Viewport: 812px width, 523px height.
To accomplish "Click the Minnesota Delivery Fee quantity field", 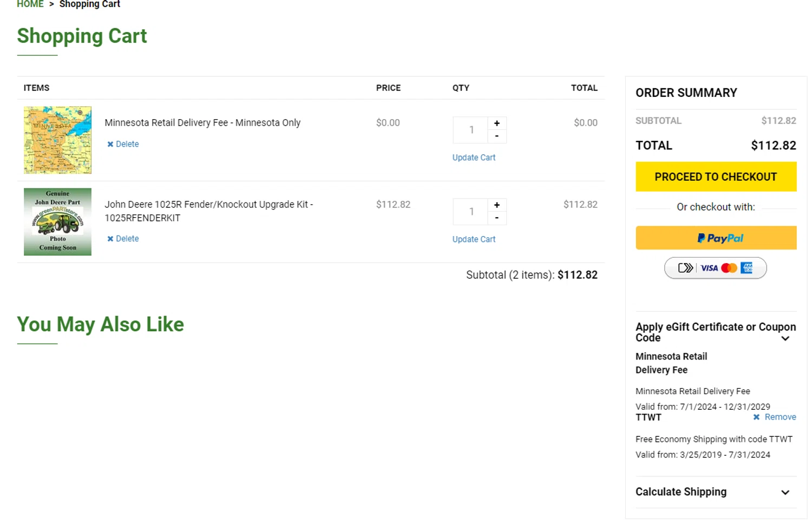I will pos(471,130).
